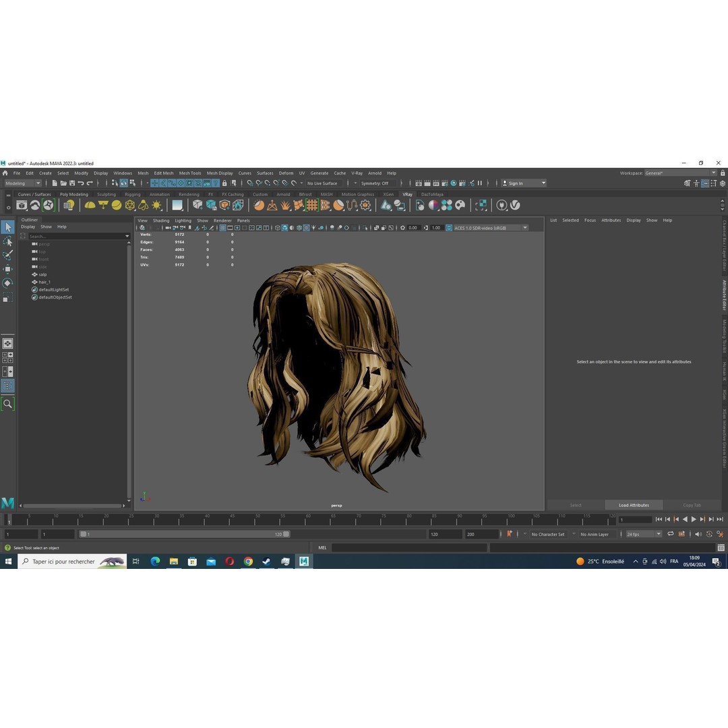The image size is (728, 728).
Task: Go to start of playback range
Action: [659, 520]
